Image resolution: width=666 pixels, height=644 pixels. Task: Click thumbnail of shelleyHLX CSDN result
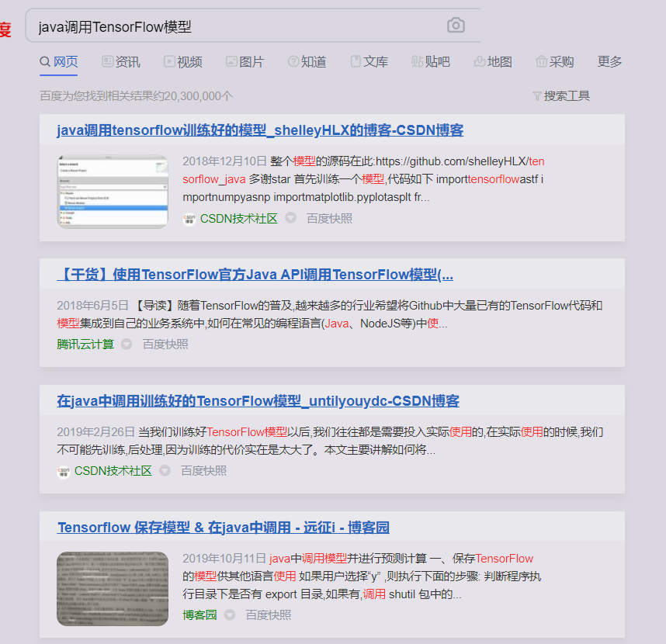[x=113, y=192]
